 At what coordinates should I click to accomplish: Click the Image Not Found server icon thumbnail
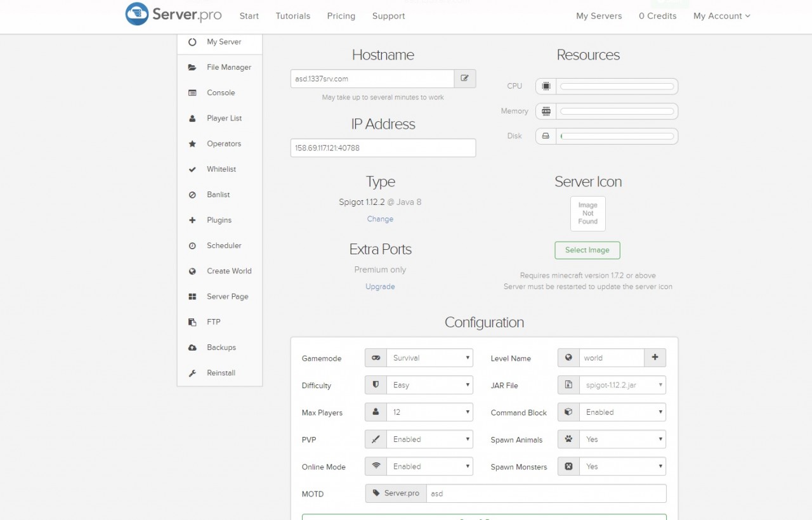click(588, 214)
